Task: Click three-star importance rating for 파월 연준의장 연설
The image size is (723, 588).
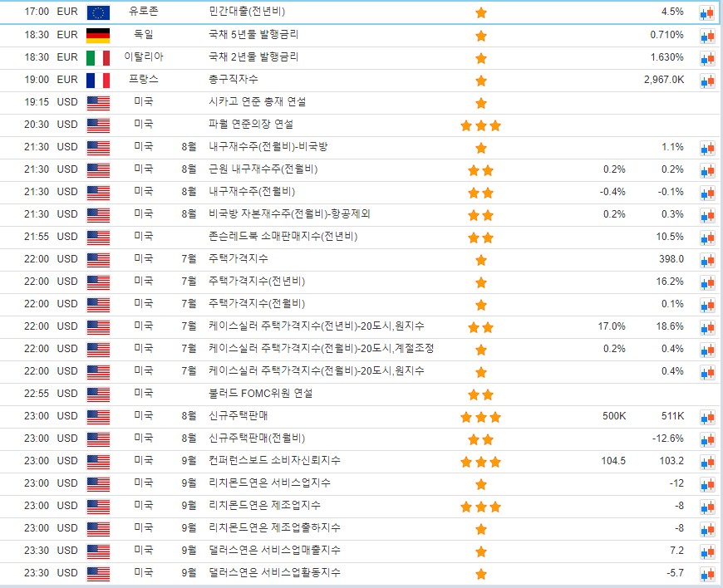Action: [x=480, y=125]
